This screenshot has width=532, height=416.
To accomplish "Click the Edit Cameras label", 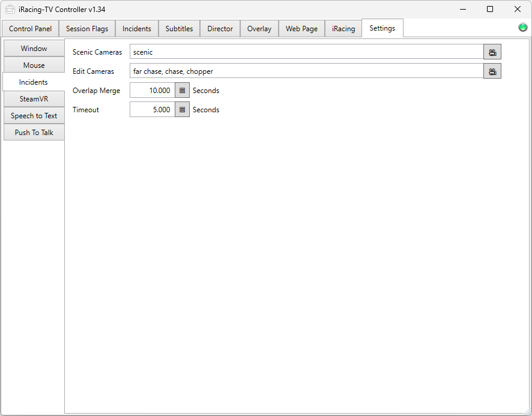I will (x=93, y=71).
